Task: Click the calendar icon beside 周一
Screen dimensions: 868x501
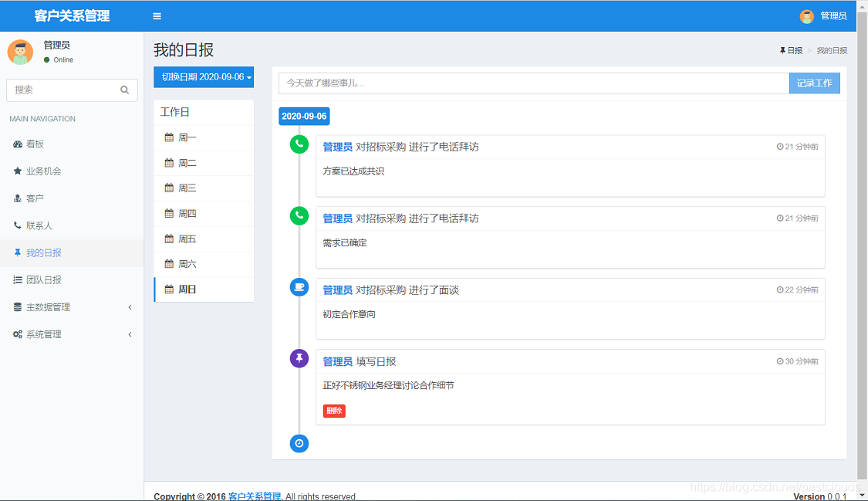Action: pos(170,137)
